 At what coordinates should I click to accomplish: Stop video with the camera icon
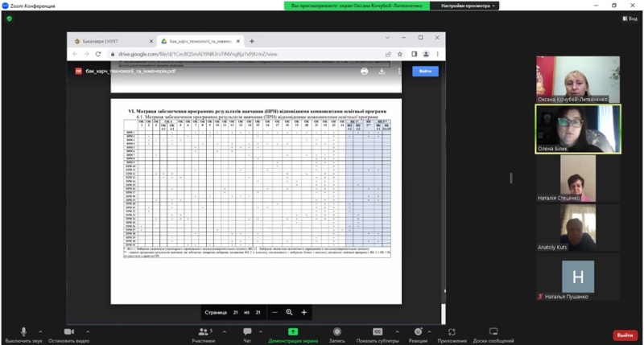(69, 331)
